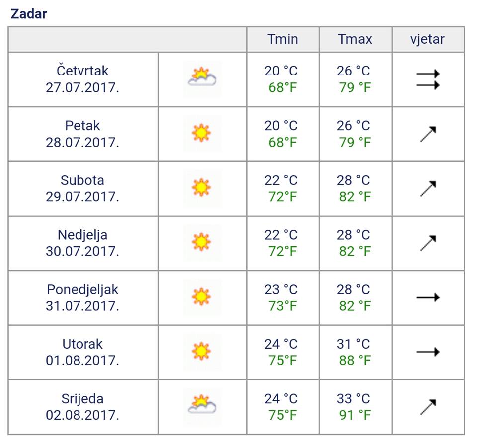The width and height of the screenshot is (477, 448).
Task: Select the Subota 29.07.2017. date cell
Action: click(x=82, y=188)
